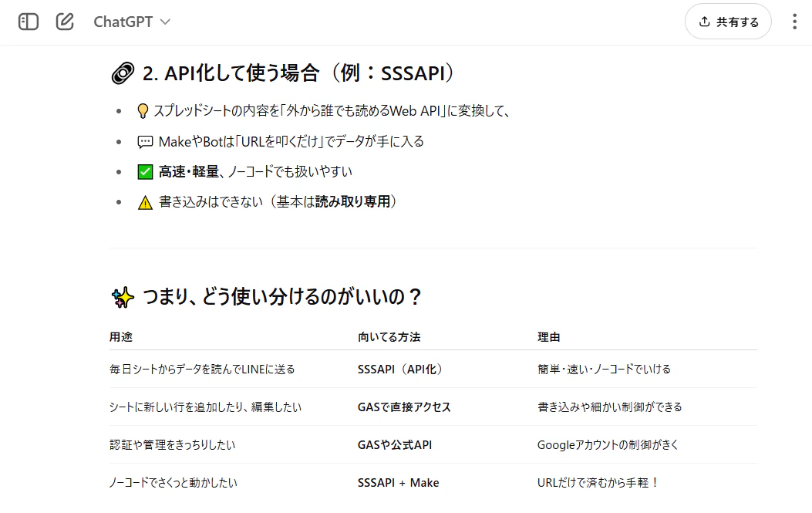Click cell 'Googleアカウントの制御がきく'

click(608, 444)
